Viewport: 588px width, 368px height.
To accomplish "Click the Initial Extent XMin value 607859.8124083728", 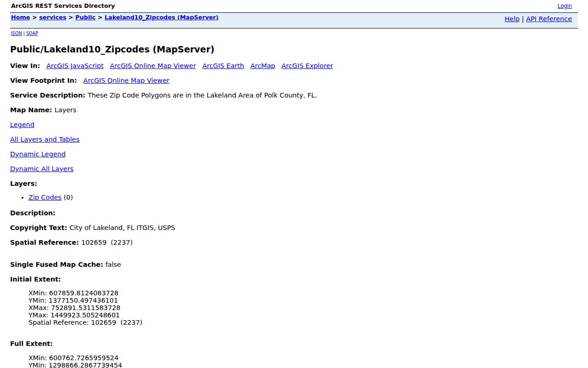I will 84,293.
